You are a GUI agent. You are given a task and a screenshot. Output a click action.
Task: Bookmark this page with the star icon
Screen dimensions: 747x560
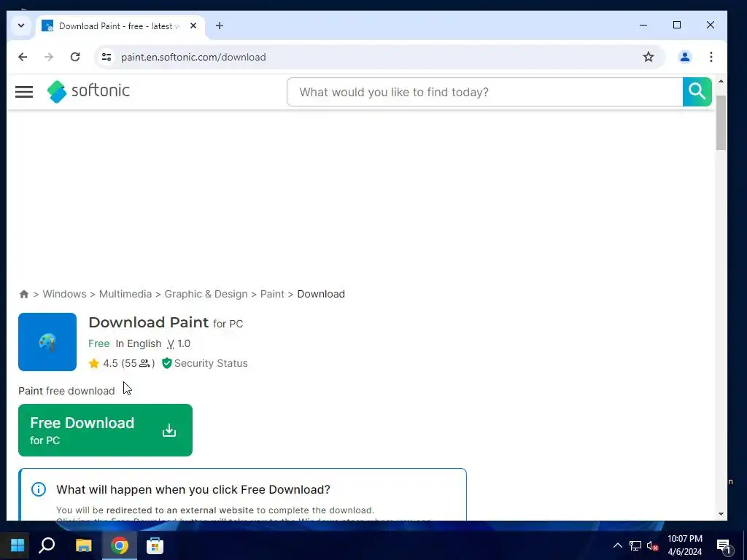click(649, 57)
